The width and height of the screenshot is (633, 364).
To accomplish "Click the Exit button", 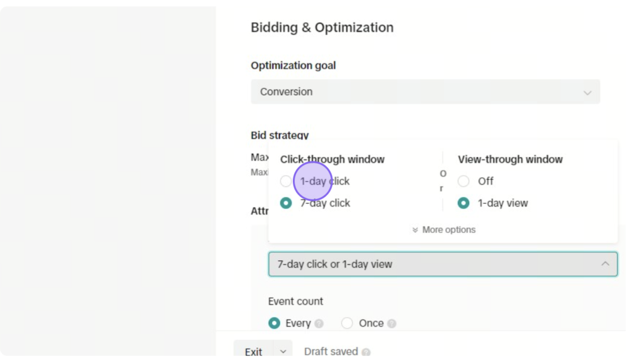I will coord(253,352).
